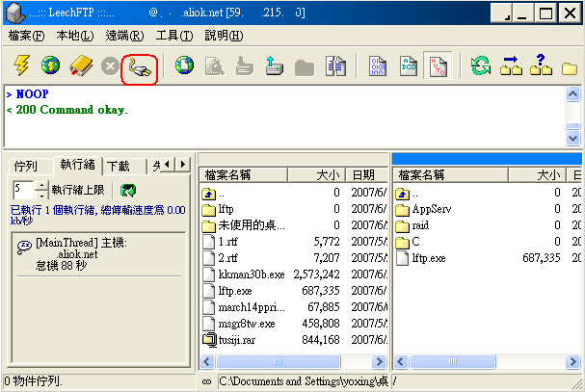The image size is (585, 392).
Task: Switch to the 下載 tab
Action: (120, 167)
